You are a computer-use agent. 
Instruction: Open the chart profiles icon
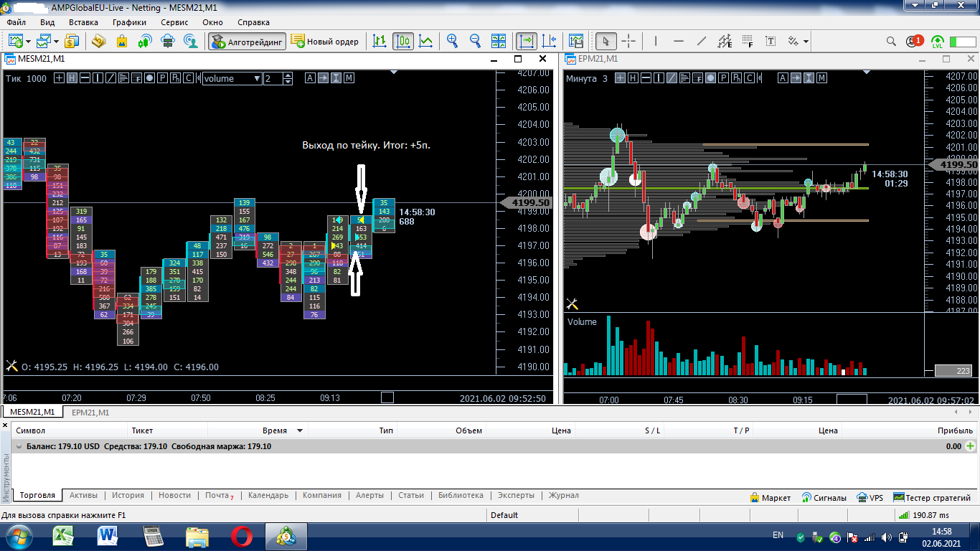[x=44, y=41]
